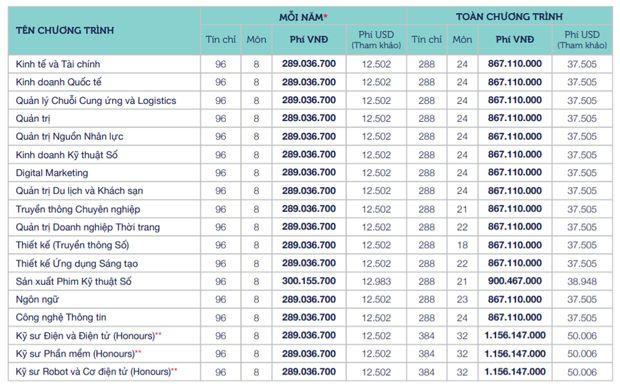Click the 900.467.000 total fee value
The image size is (620, 389).
[515, 281]
